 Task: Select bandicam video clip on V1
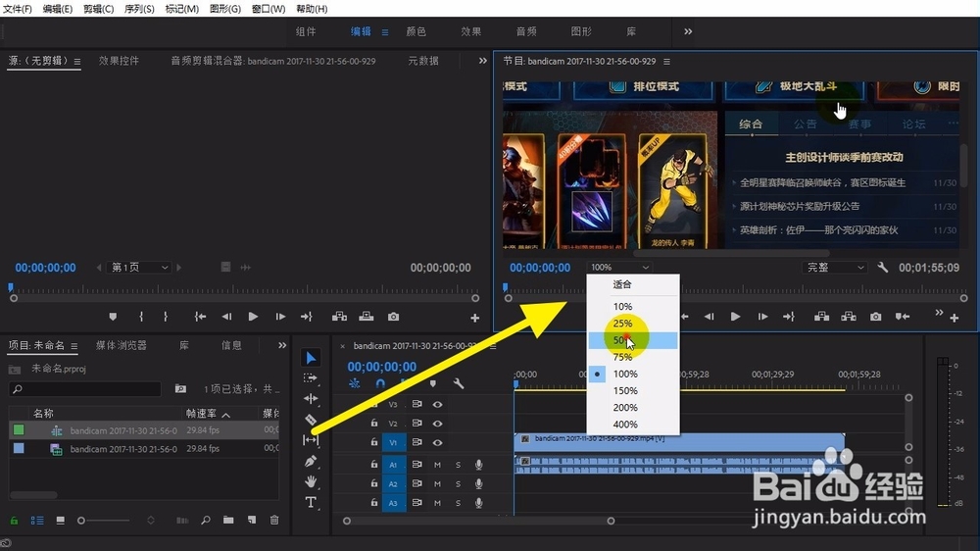[x=679, y=442]
